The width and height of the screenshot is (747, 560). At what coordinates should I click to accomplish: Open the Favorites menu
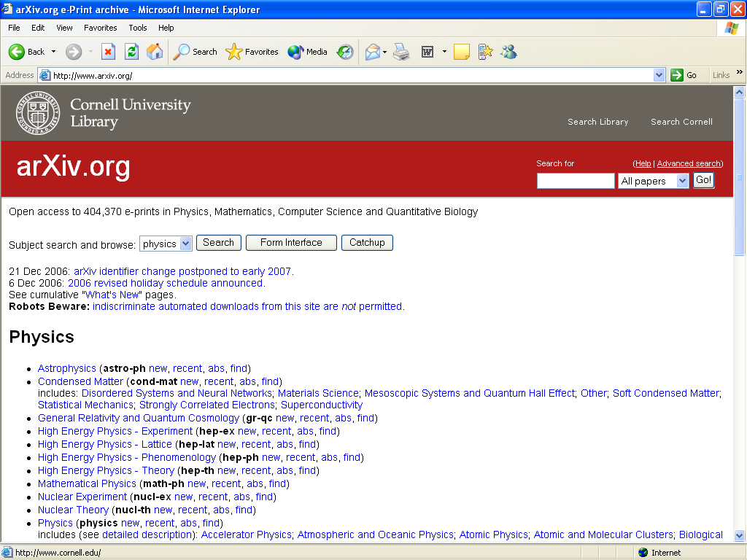(x=100, y=28)
